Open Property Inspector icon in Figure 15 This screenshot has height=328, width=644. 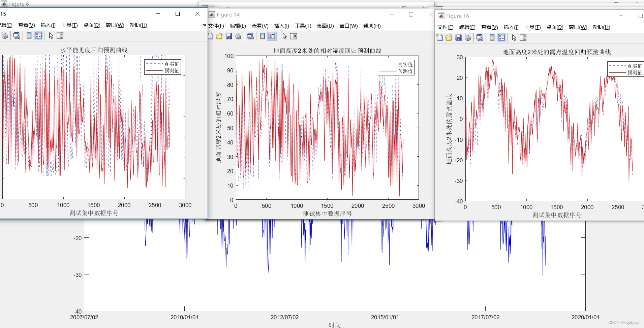point(60,35)
